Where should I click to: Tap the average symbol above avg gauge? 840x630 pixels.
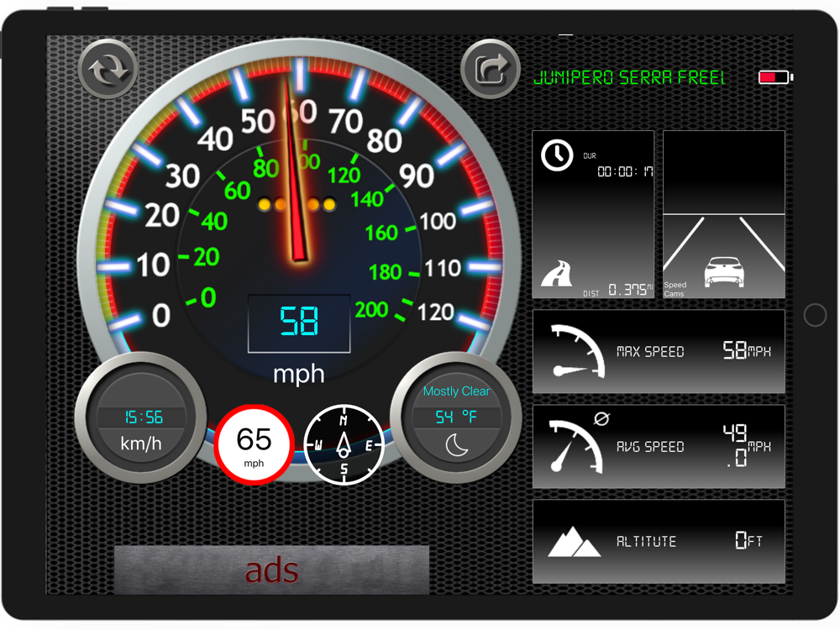click(601, 418)
